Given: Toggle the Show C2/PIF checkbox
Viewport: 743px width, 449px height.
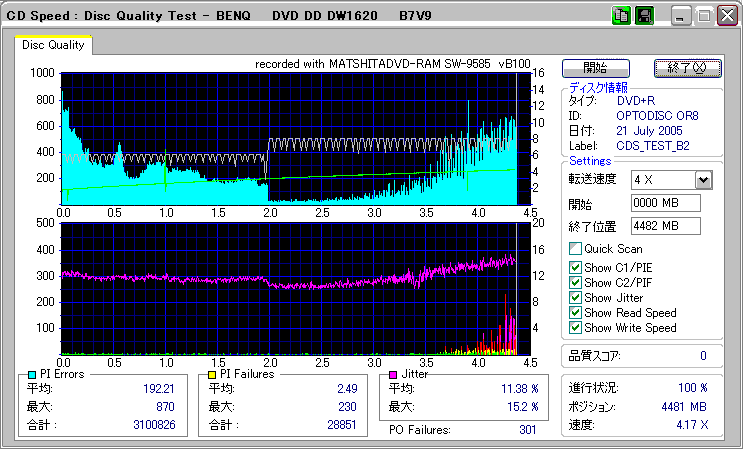Looking at the screenshot, I should [x=575, y=282].
